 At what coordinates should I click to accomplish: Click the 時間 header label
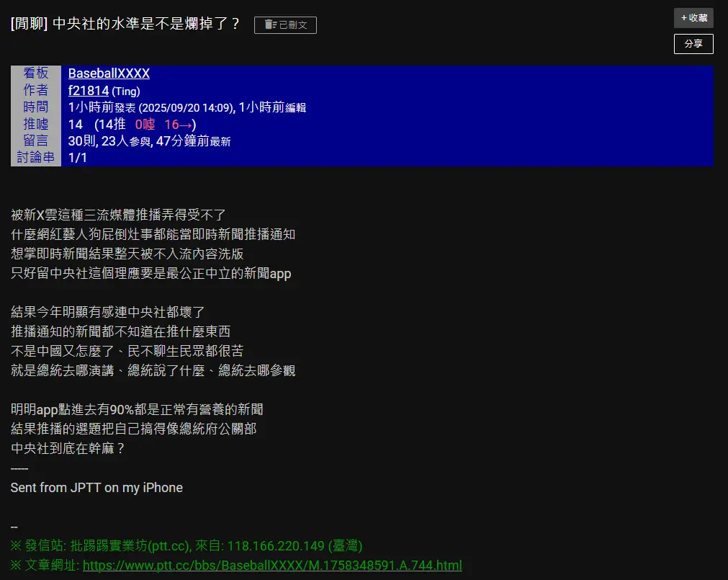[36, 107]
